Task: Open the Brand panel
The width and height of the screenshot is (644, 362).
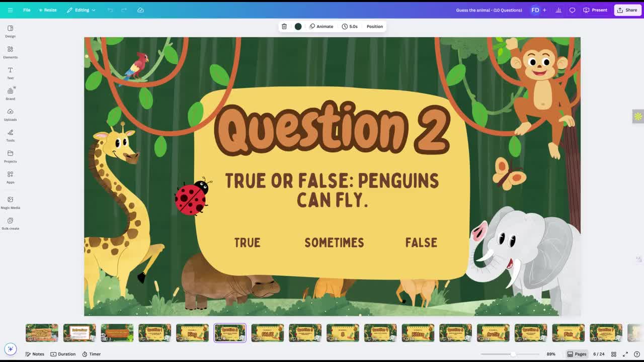Action: (x=10, y=94)
